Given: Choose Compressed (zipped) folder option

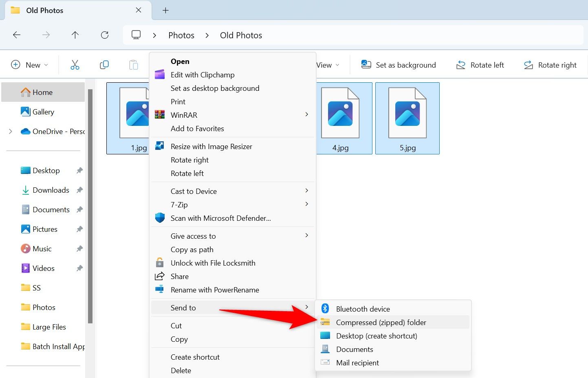Looking at the screenshot, I should click(381, 323).
